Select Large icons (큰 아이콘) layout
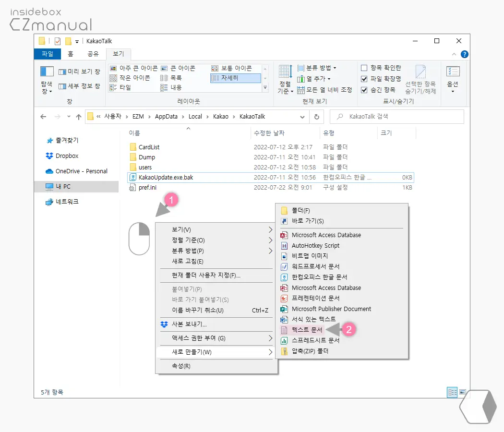Image resolution: width=504 pixels, height=432 pixels. pyautogui.click(x=178, y=68)
